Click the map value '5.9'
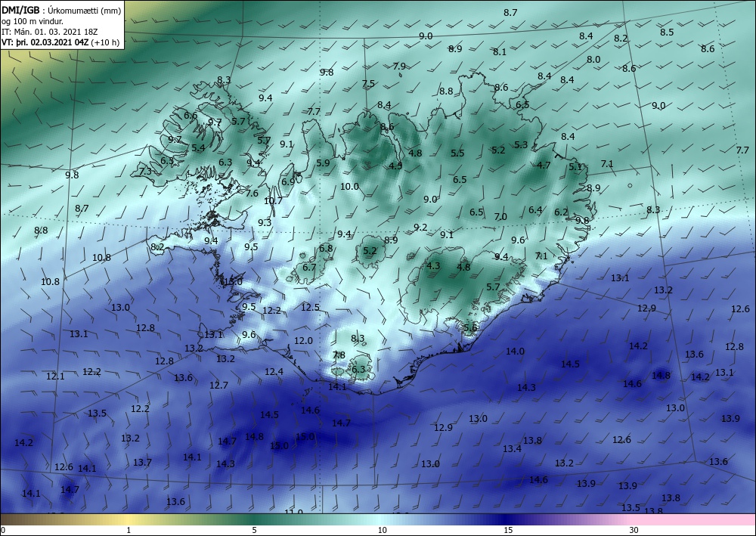 click(323, 163)
